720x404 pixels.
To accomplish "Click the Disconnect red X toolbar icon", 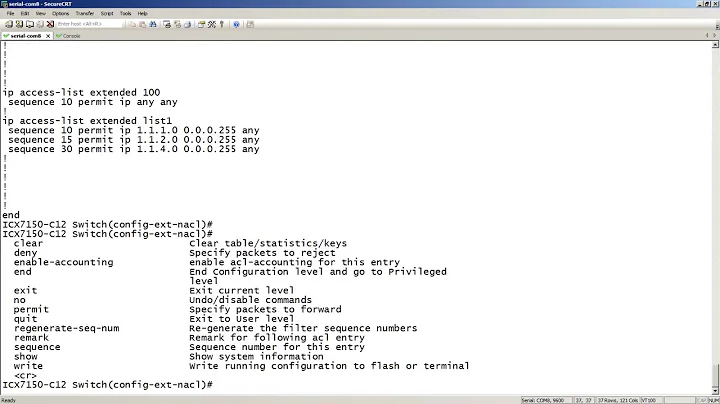I will coord(50,24).
